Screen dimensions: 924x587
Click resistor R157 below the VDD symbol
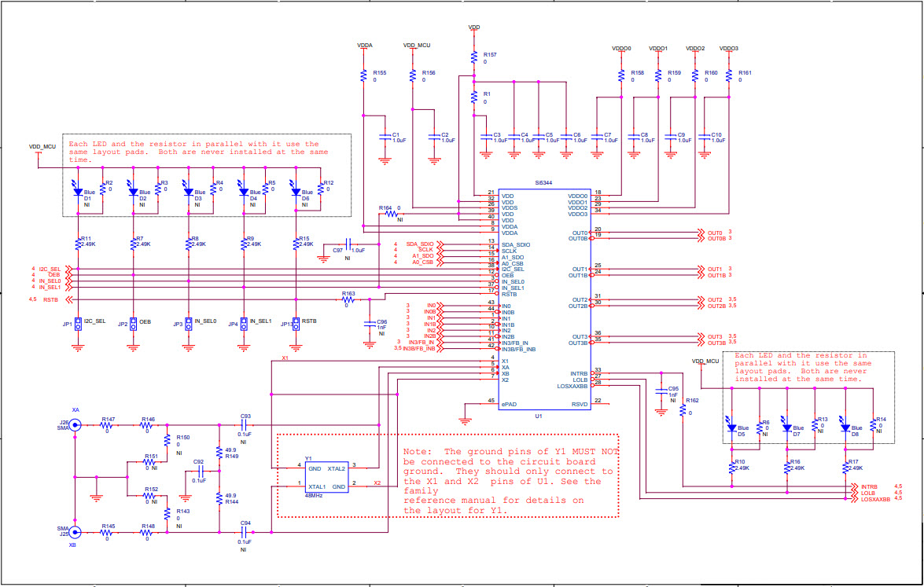click(473, 57)
